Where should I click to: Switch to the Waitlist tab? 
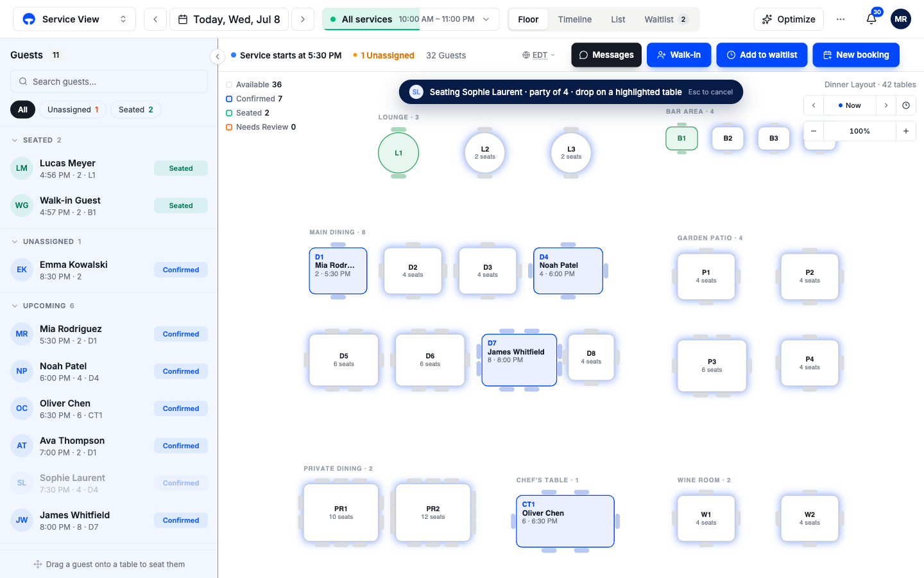point(666,19)
